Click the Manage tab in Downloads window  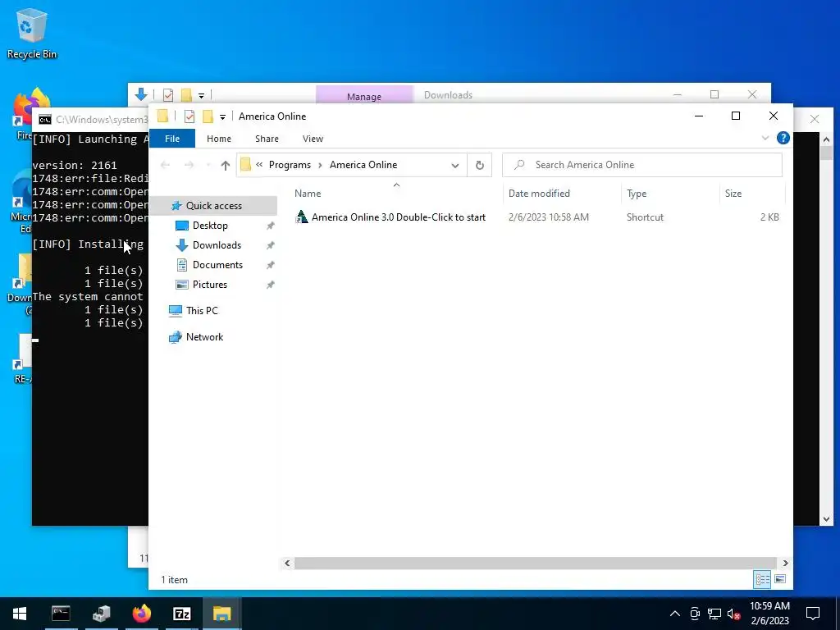364,96
